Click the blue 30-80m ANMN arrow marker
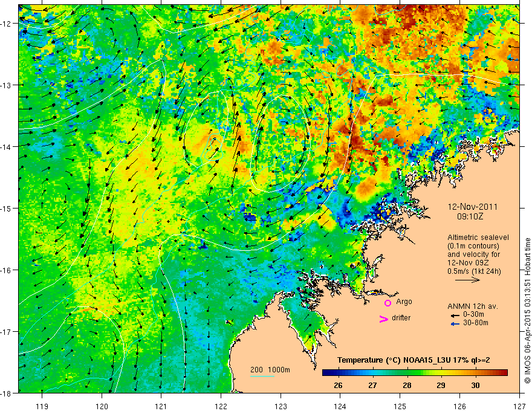The image size is (532, 411). pyautogui.click(x=455, y=324)
